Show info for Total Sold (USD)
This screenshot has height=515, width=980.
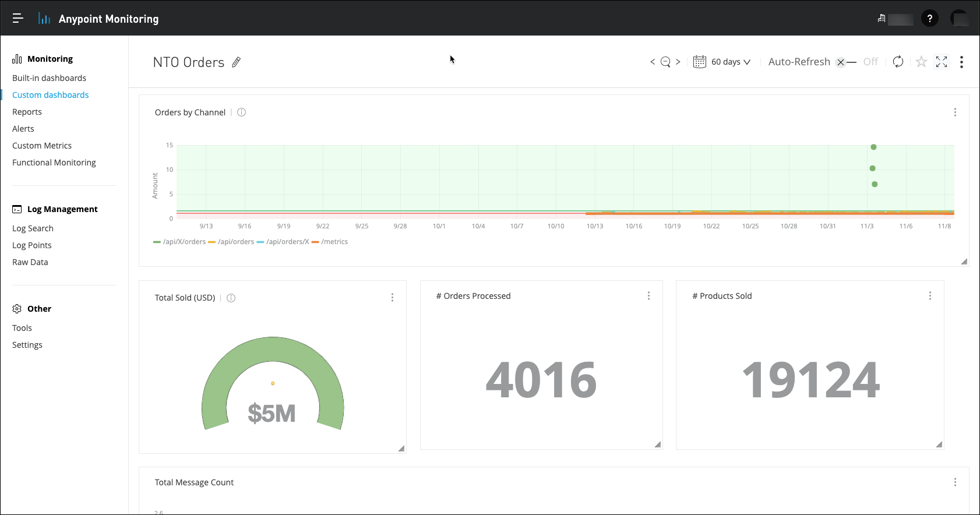(231, 298)
